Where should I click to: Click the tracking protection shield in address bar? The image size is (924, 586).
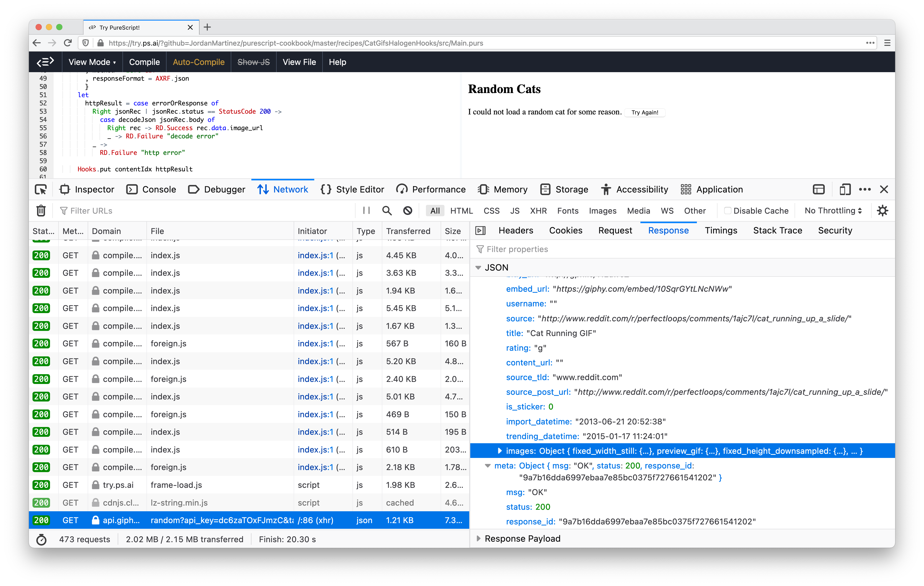tap(85, 43)
